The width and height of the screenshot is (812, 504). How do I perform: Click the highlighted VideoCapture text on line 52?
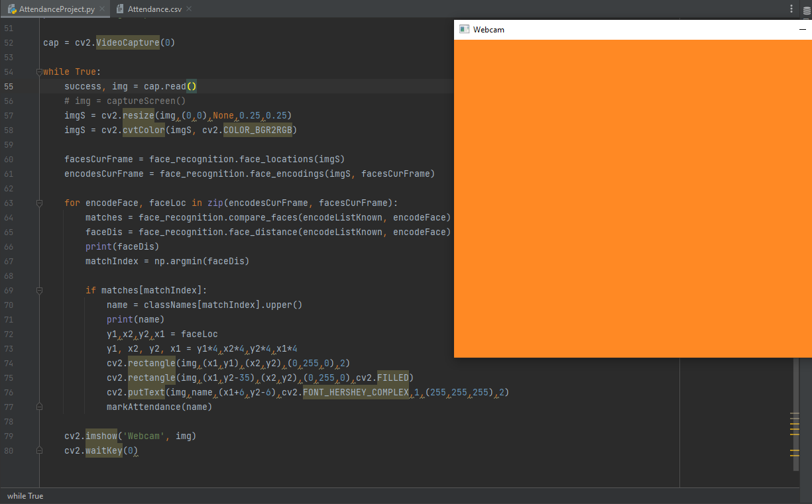127,42
